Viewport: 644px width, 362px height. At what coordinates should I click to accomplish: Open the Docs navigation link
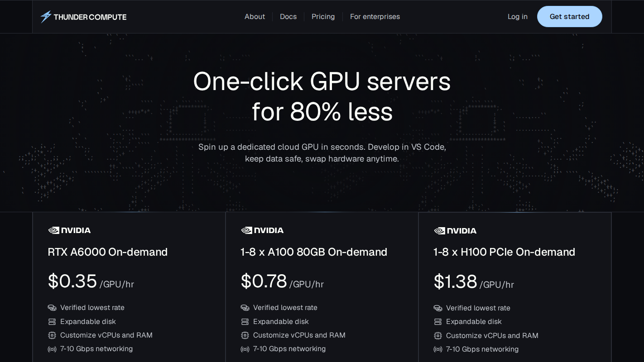coord(288,17)
